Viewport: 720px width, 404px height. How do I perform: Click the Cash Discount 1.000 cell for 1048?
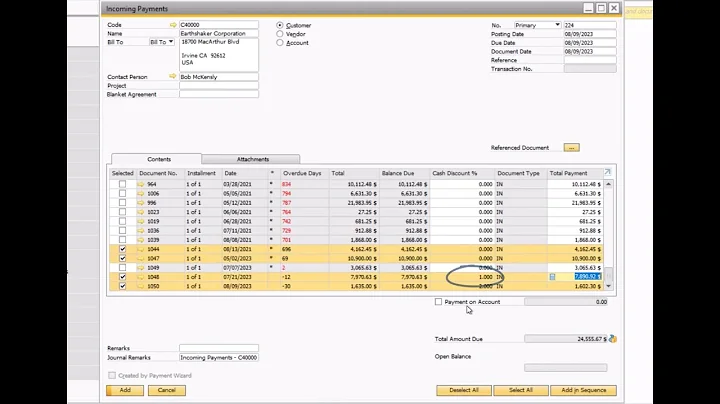point(462,277)
